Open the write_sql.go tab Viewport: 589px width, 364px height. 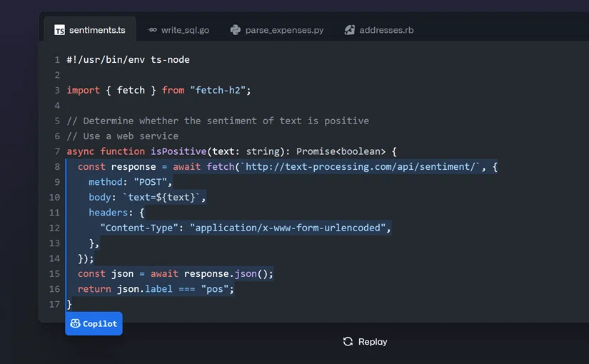point(178,30)
